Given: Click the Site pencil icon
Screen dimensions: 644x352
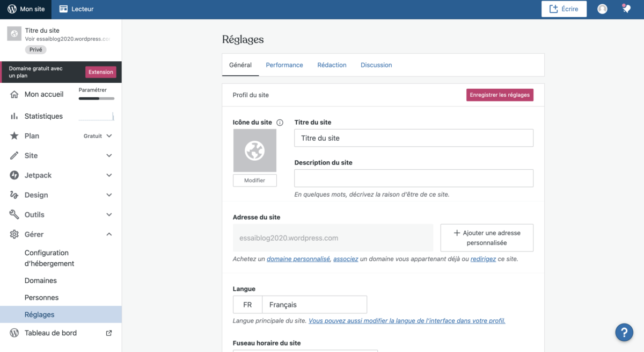Looking at the screenshot, I should click(14, 156).
